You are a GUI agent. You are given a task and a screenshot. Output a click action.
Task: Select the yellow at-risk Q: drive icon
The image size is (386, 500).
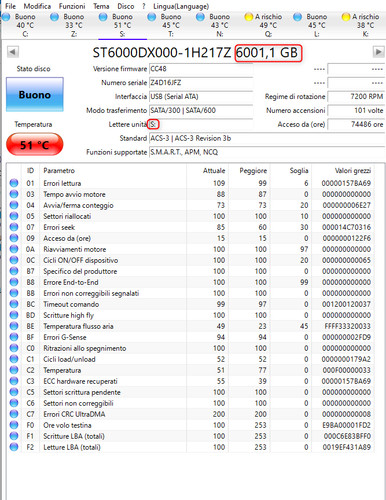[x=249, y=17]
